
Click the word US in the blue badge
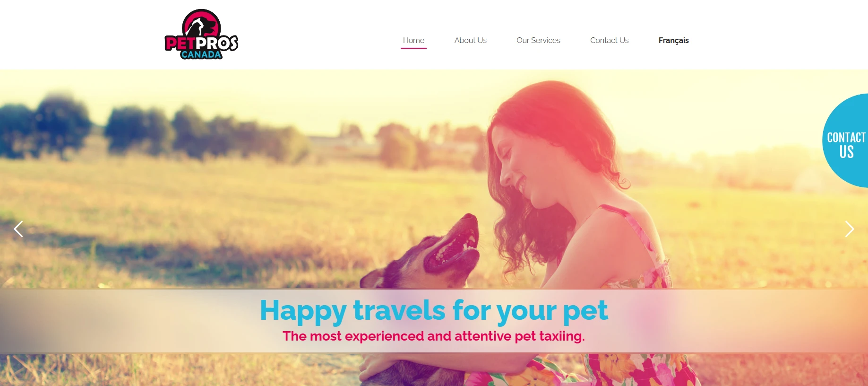pyautogui.click(x=846, y=152)
